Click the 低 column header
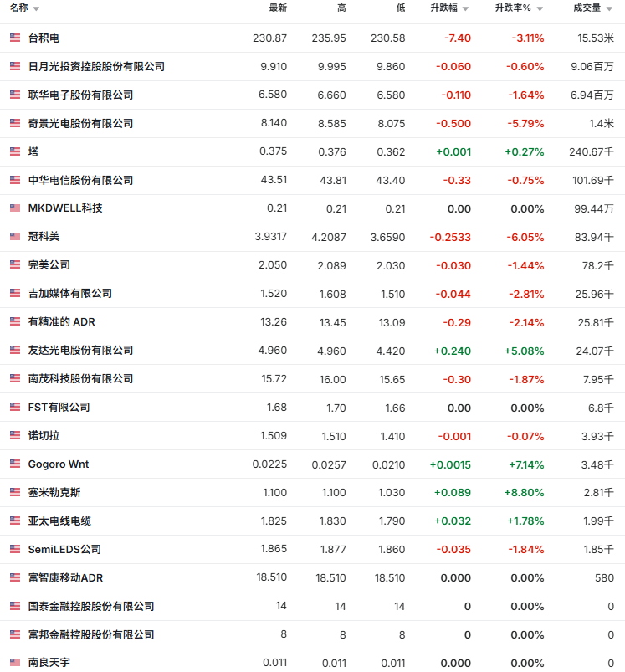The height and width of the screenshot is (672, 625). pos(401,8)
